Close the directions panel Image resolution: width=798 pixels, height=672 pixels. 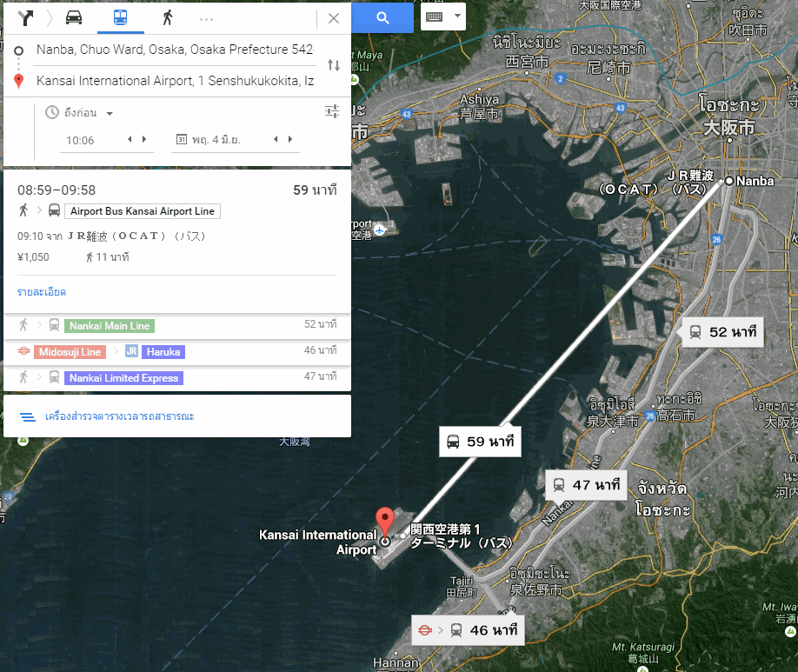pos(333,18)
